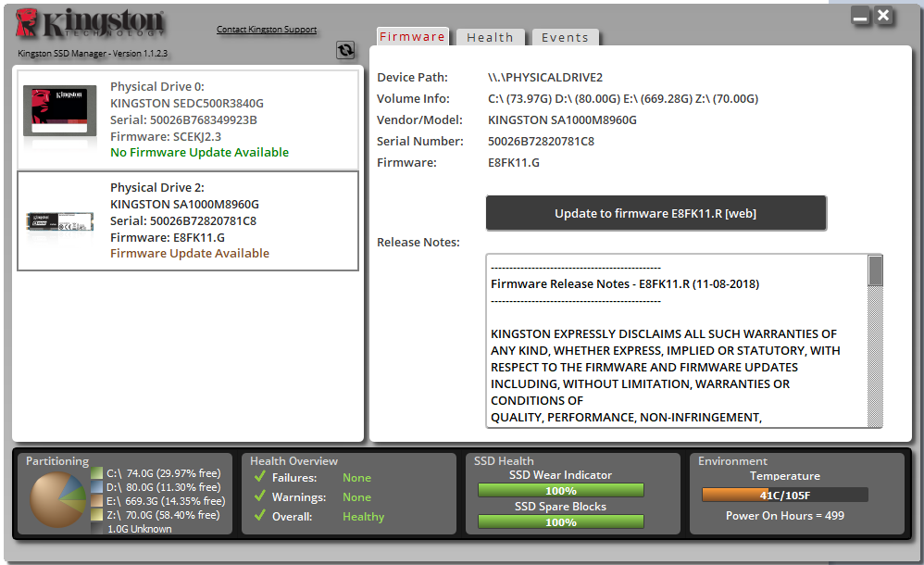Close the Kingston SSD Manager window

point(883,16)
